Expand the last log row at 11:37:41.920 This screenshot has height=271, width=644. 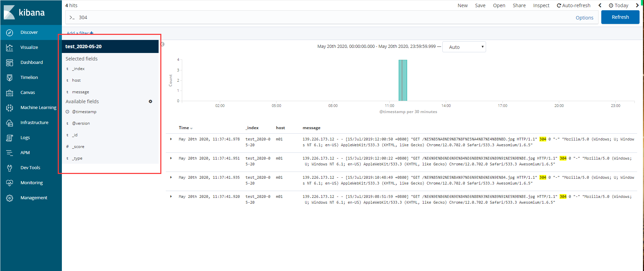[171, 197]
